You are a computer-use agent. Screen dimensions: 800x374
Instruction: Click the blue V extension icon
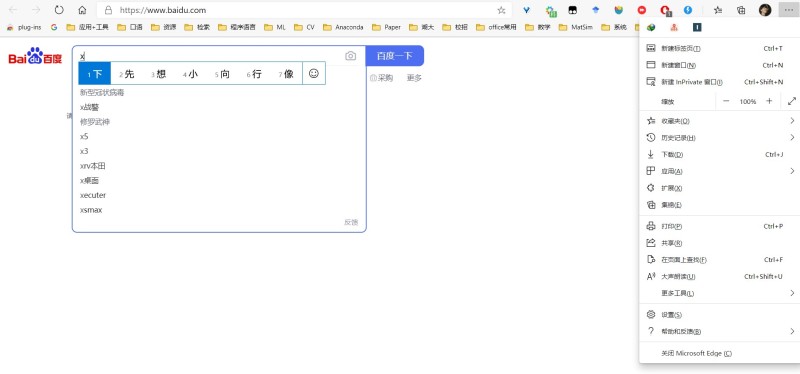click(527, 10)
